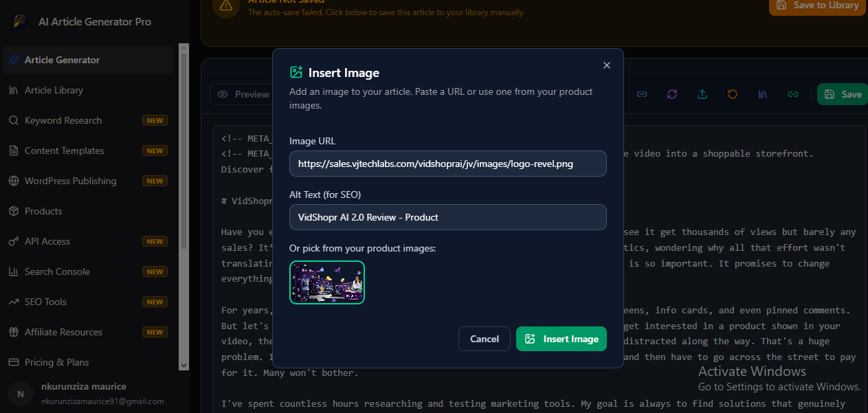The height and width of the screenshot is (413, 868).
Task: Select the product image thumbnail
Action: (x=327, y=282)
